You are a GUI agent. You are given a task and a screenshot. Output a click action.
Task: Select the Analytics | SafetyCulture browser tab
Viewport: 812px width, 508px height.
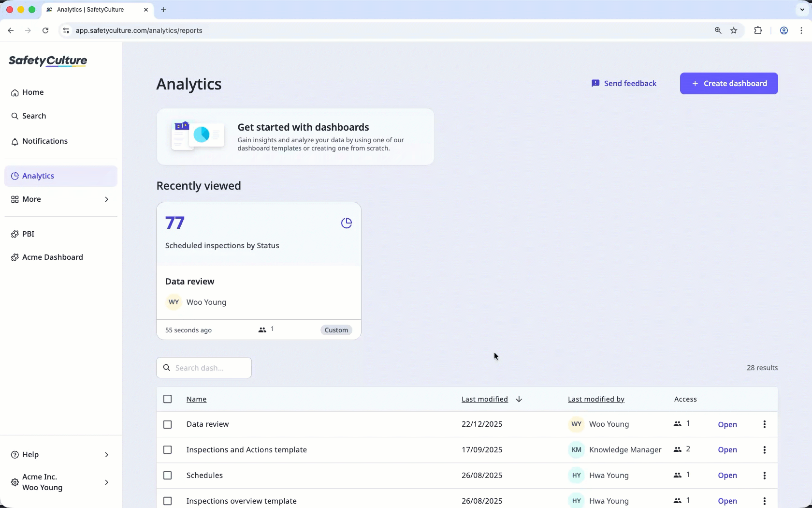(97, 10)
